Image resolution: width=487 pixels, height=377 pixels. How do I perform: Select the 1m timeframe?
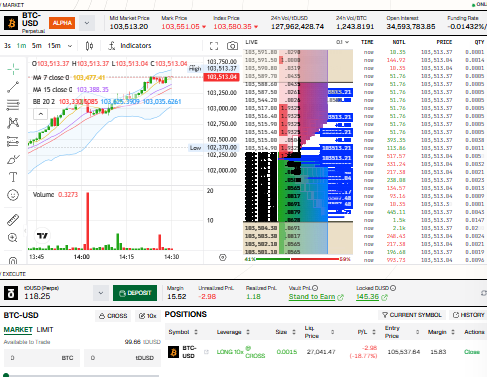point(21,46)
